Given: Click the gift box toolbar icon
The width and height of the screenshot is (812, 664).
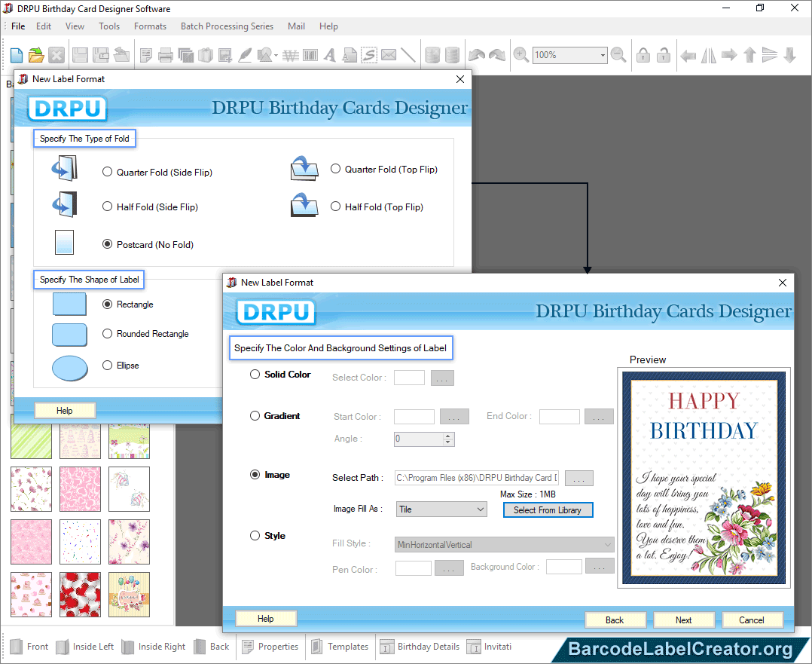Looking at the screenshot, I should click(x=206, y=55).
